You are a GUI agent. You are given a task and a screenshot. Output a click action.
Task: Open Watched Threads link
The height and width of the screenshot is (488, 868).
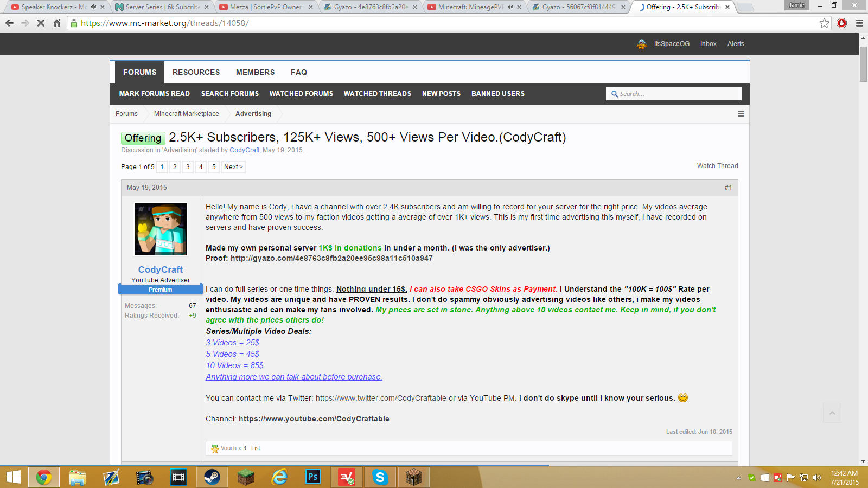click(x=378, y=94)
